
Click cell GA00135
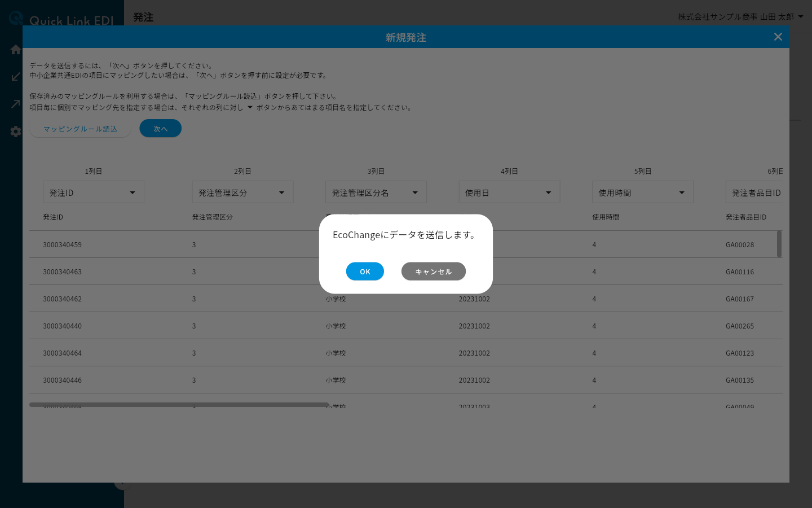(x=740, y=380)
